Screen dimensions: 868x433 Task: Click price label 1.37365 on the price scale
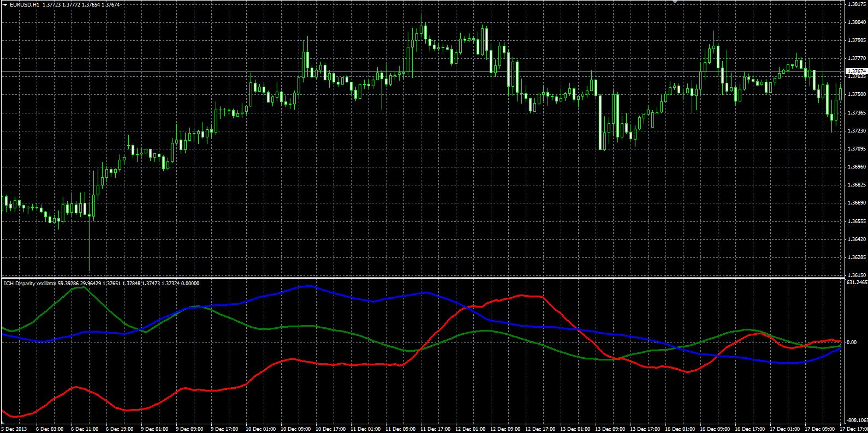(857, 113)
